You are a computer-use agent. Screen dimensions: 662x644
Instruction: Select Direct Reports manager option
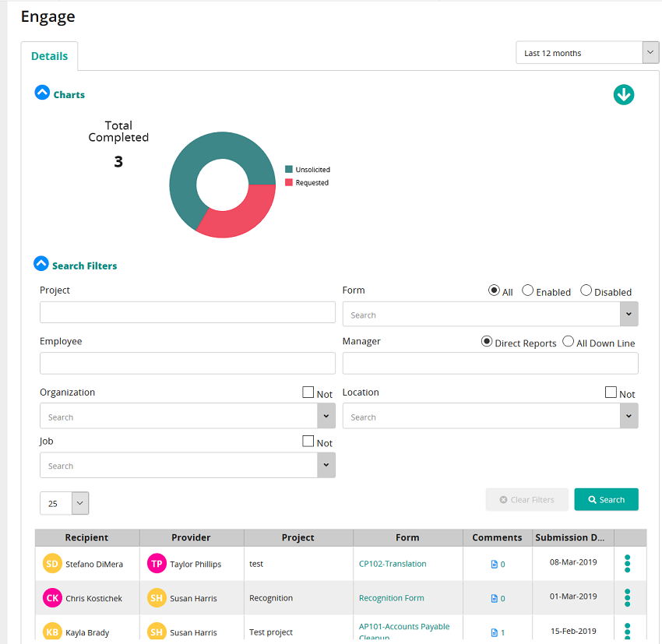pos(487,341)
